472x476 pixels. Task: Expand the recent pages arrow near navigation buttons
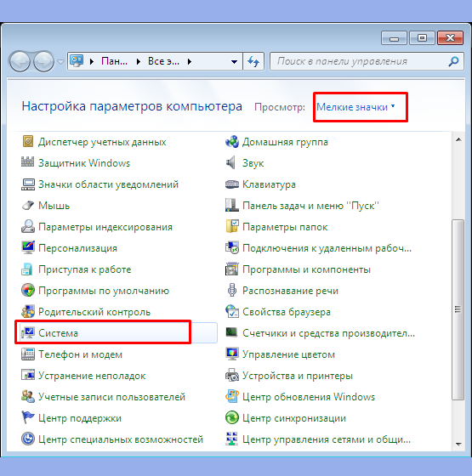coord(60,62)
